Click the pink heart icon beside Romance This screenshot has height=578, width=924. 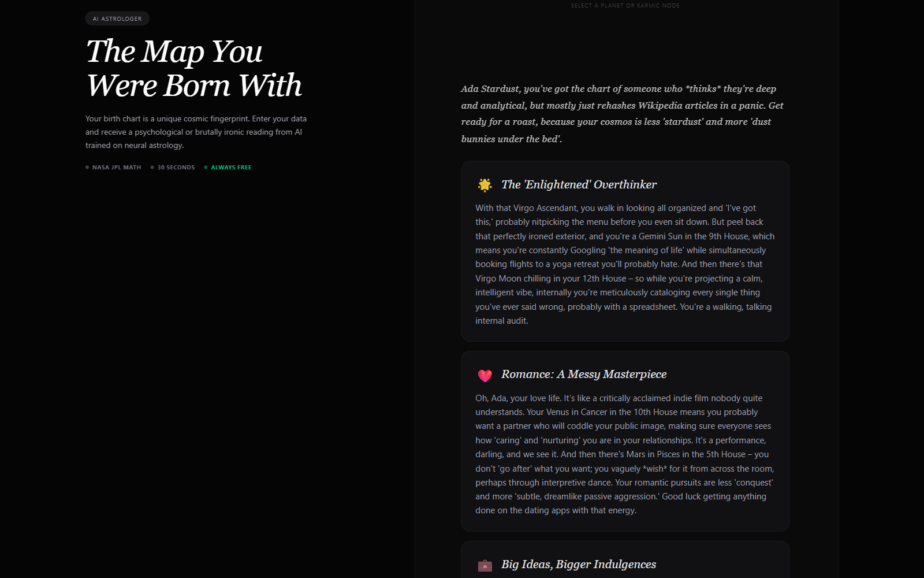click(x=485, y=375)
